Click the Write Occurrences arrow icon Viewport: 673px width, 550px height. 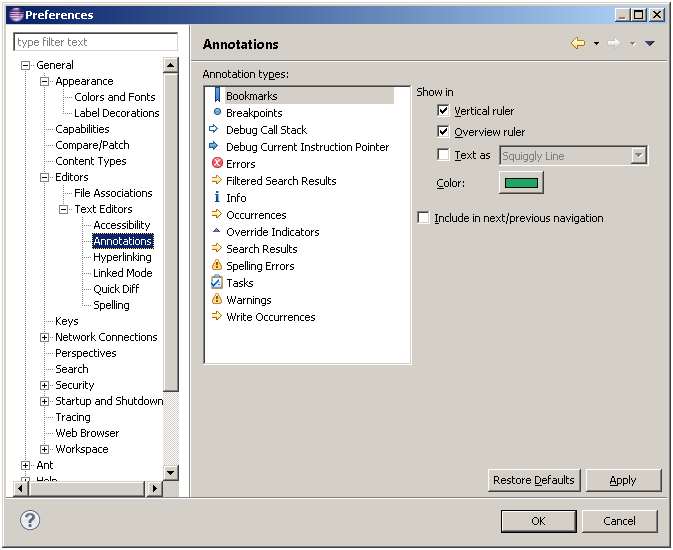[217, 316]
